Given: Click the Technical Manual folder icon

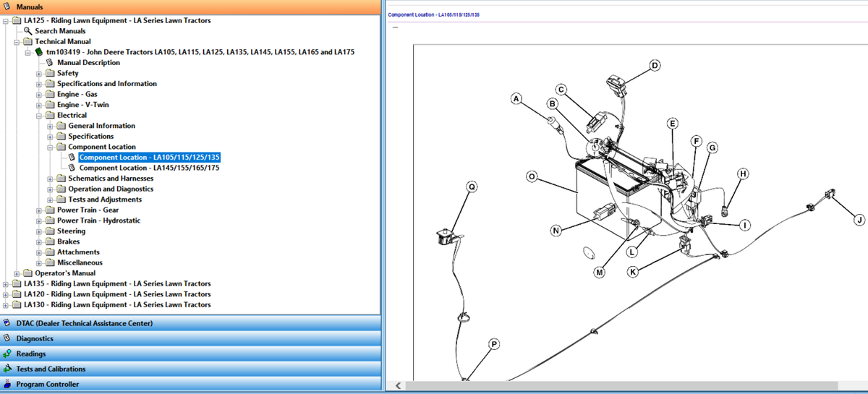Looking at the screenshot, I should pos(28,42).
